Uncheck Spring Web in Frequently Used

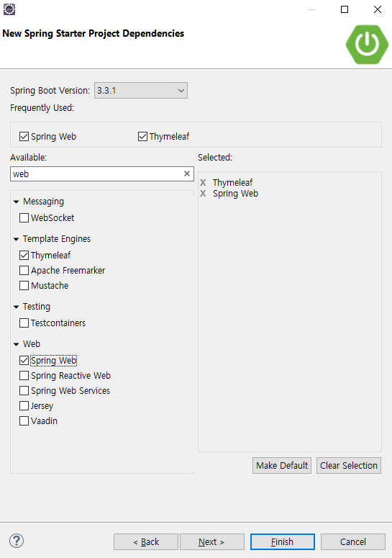(x=24, y=137)
